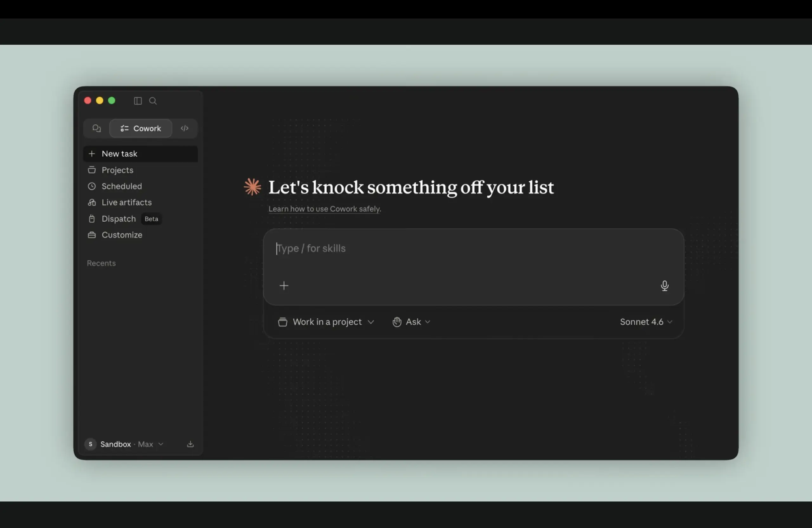Open the Scheduled section
This screenshot has width=812, height=528.
[141, 186]
